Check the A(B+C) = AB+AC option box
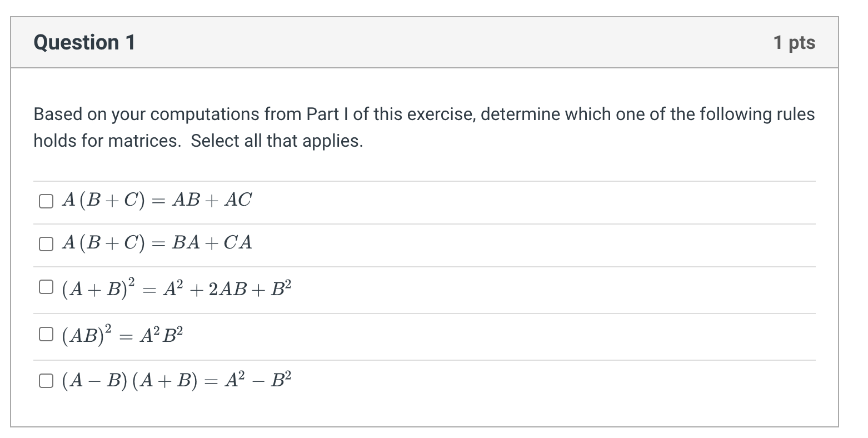 [46, 201]
